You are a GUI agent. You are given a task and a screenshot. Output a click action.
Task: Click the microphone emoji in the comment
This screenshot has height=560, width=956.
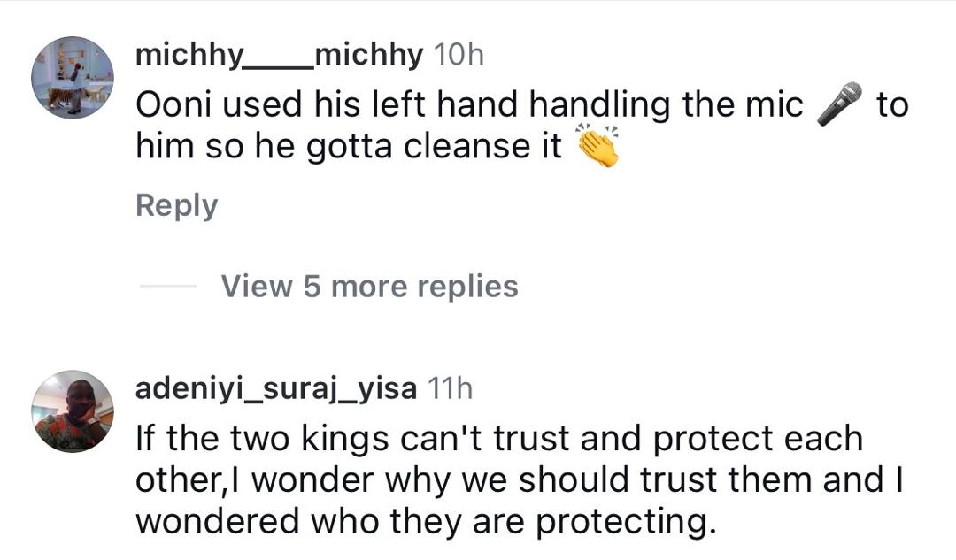[839, 104]
